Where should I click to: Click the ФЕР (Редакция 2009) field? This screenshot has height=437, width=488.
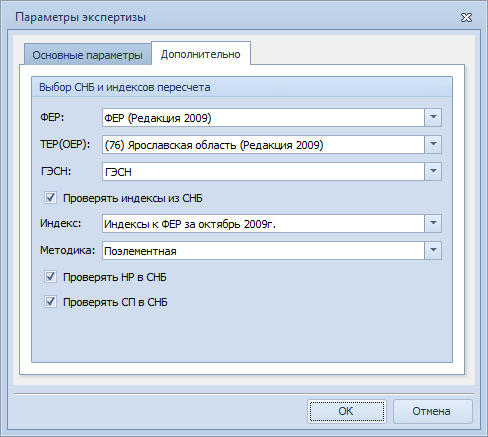263,117
